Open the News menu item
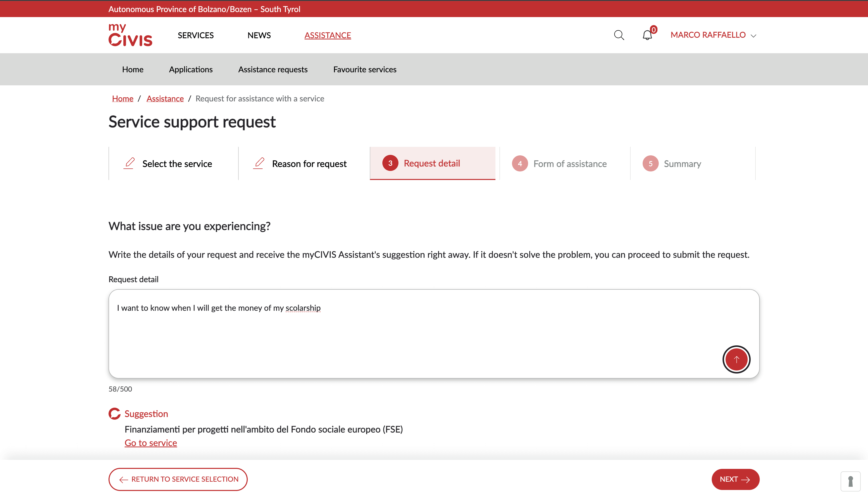868x499 pixels. pos(259,35)
